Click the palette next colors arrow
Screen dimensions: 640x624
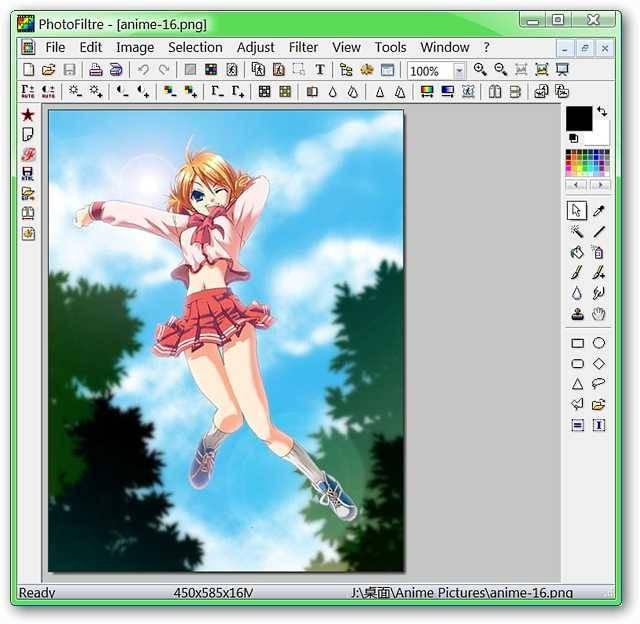pos(599,185)
